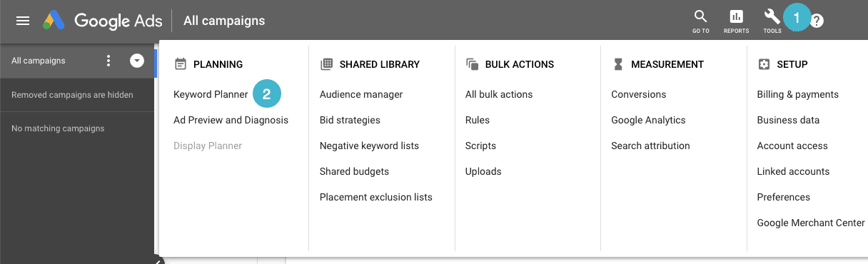Select Keyword Planner under Planning
The width and height of the screenshot is (868, 264).
[211, 94]
